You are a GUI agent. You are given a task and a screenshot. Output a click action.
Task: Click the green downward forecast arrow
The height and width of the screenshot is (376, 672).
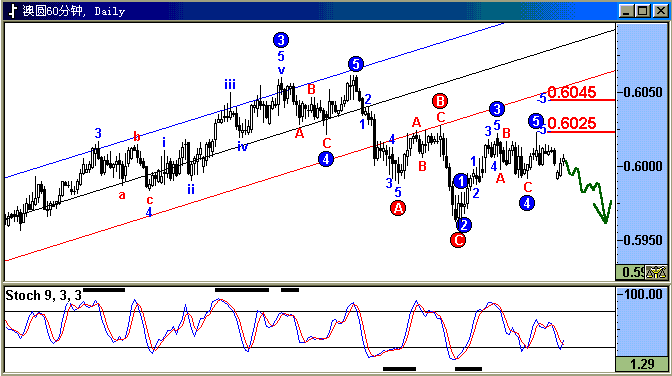click(588, 191)
